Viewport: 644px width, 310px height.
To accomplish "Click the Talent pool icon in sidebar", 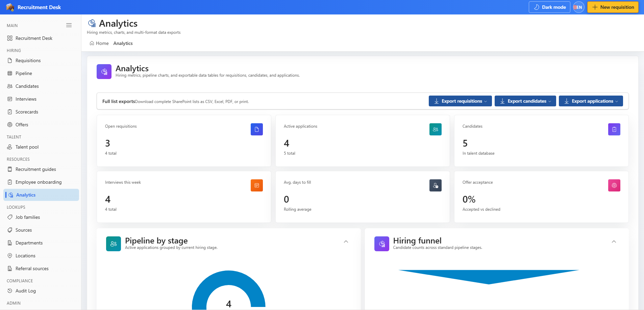I will [10, 147].
